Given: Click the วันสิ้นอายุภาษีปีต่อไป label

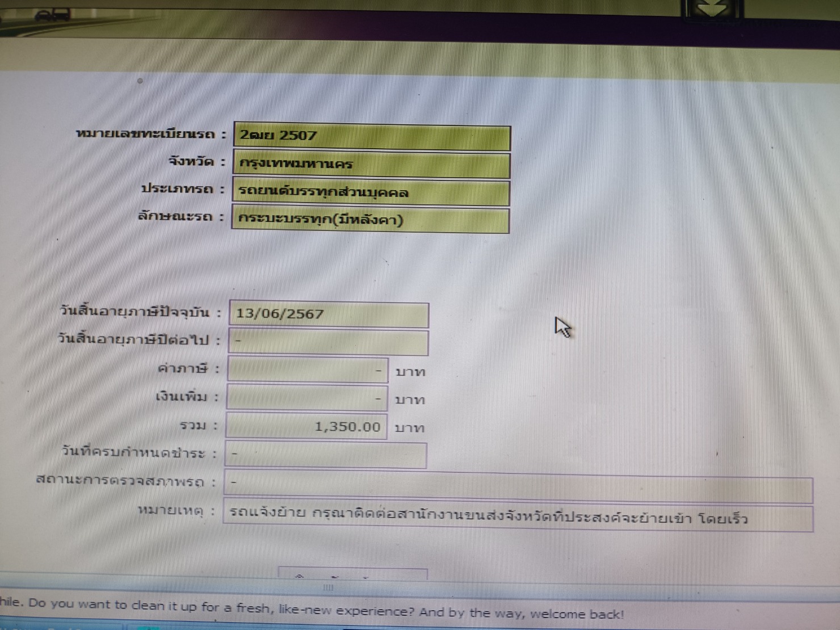Looking at the screenshot, I should click(x=138, y=339).
